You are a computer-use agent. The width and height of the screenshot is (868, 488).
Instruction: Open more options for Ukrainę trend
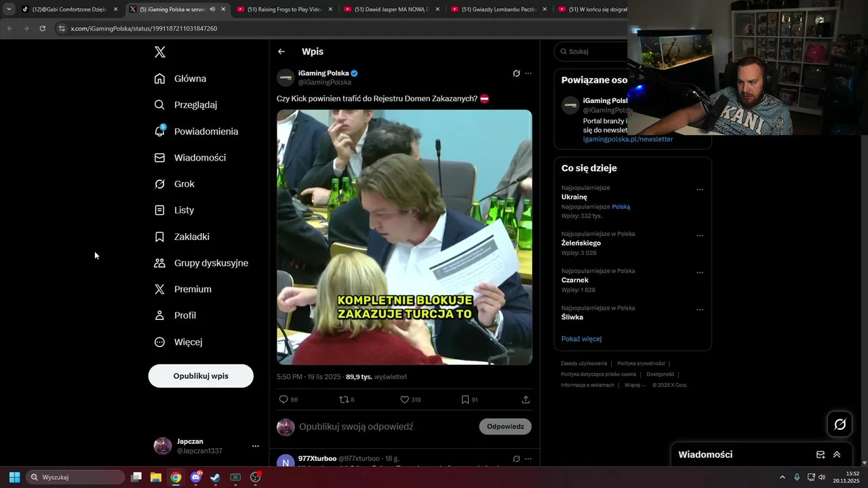[700, 190]
